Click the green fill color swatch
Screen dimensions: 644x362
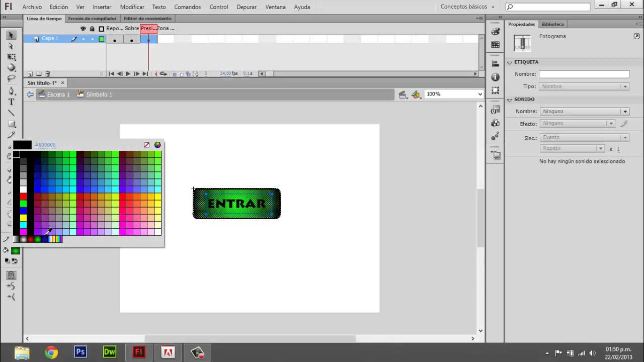[x=16, y=250]
